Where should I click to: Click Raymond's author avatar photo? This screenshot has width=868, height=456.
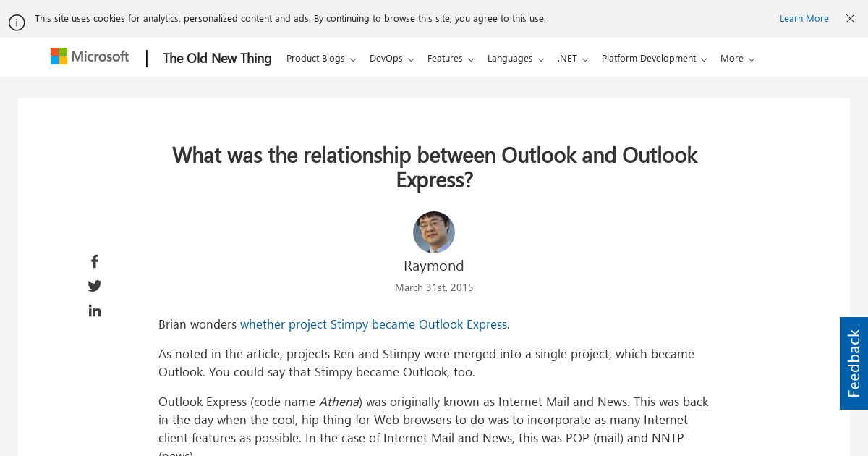pyautogui.click(x=434, y=232)
